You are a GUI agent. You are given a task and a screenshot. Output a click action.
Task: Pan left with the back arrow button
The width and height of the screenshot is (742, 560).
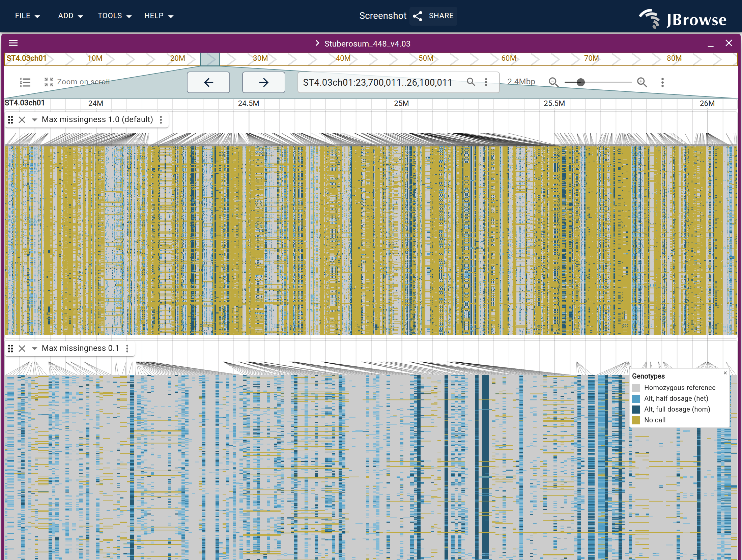click(x=208, y=82)
